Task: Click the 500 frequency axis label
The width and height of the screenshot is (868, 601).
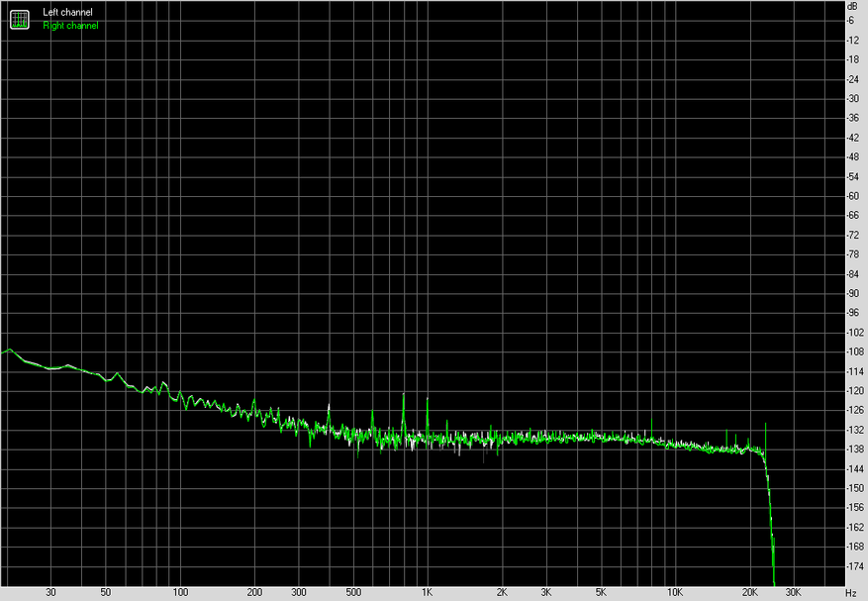Action: pos(353,592)
